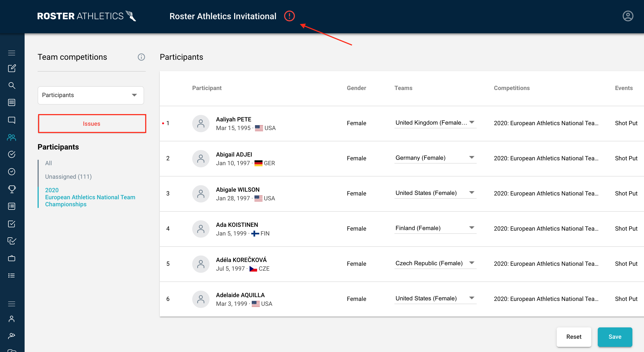Click the info icon beside Team competitions
The width and height of the screenshot is (644, 352).
click(x=141, y=57)
